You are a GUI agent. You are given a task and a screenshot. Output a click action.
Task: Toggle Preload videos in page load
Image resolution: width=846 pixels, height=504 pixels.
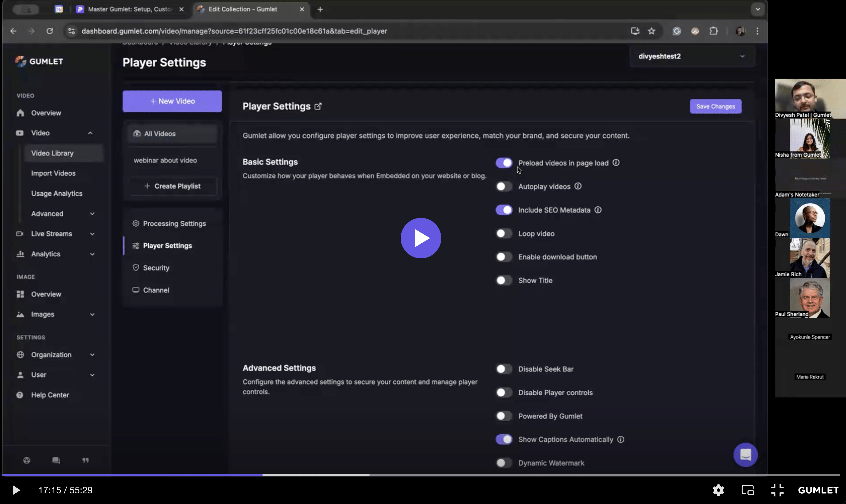click(x=504, y=163)
